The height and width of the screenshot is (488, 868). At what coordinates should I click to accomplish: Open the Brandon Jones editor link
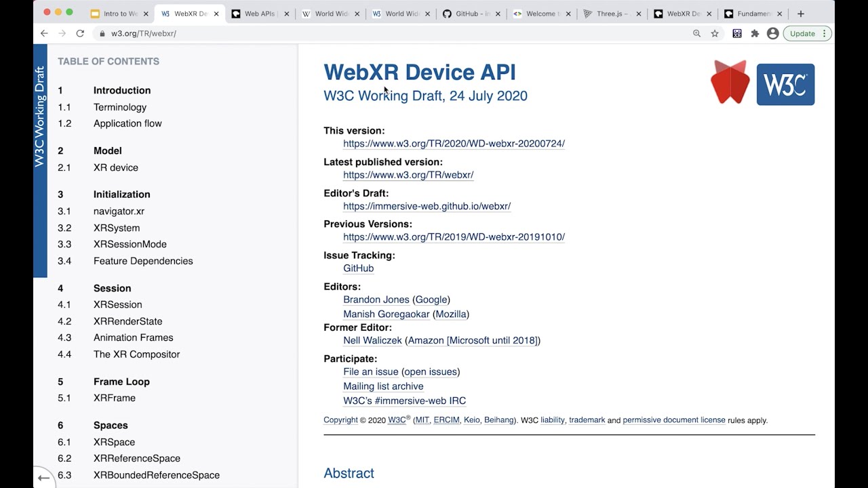click(x=376, y=300)
